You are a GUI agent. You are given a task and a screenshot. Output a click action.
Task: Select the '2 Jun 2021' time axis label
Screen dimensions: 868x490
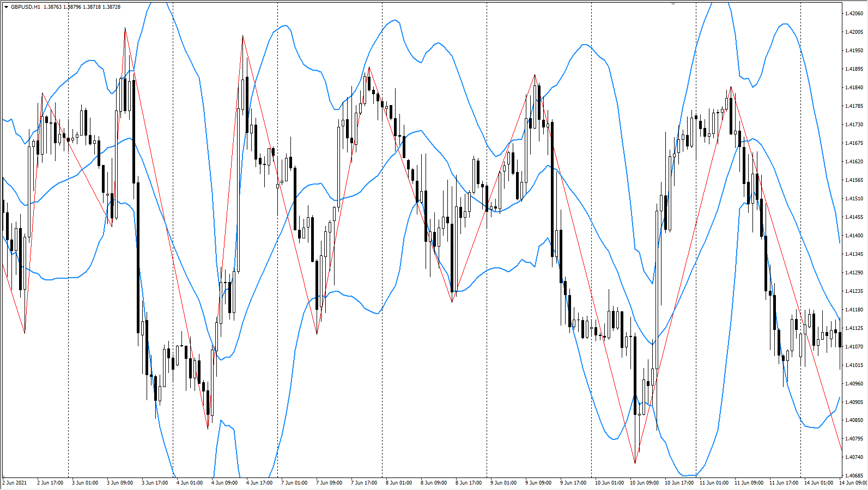[x=15, y=483]
